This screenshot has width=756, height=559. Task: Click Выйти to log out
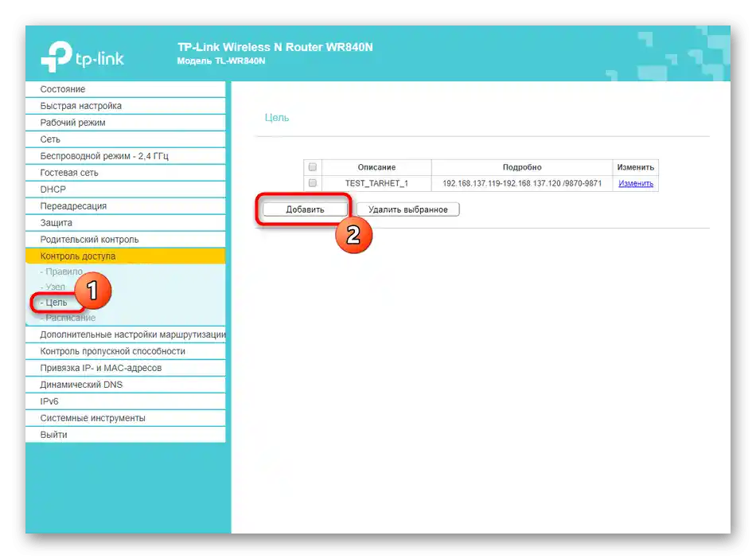click(126, 435)
